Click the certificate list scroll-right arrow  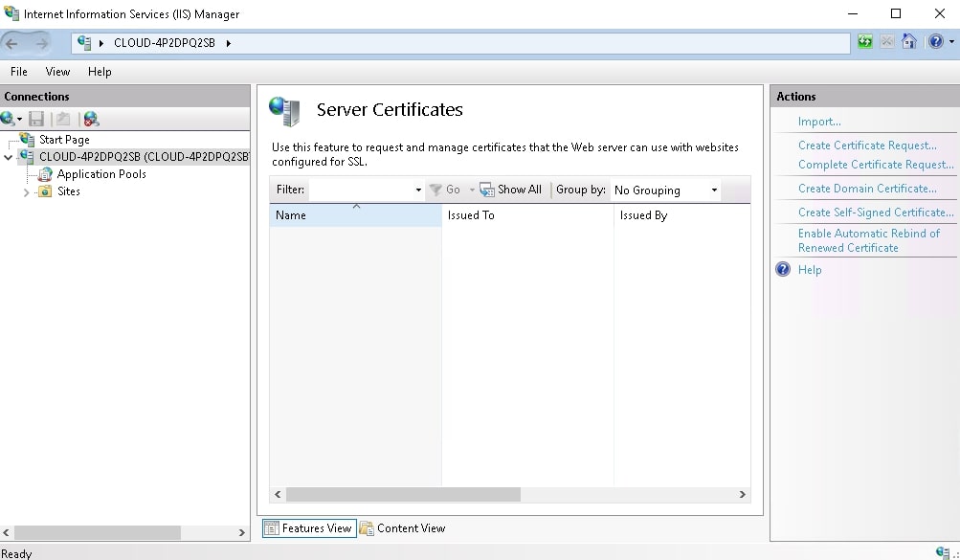[742, 495]
